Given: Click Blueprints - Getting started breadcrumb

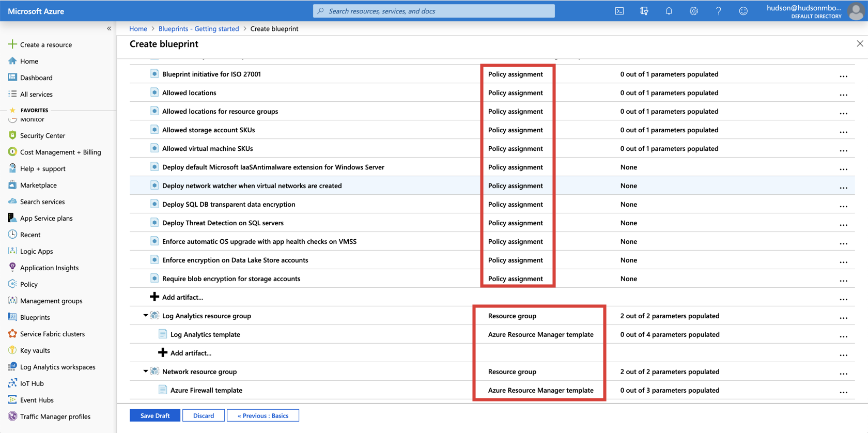Looking at the screenshot, I should [198, 28].
